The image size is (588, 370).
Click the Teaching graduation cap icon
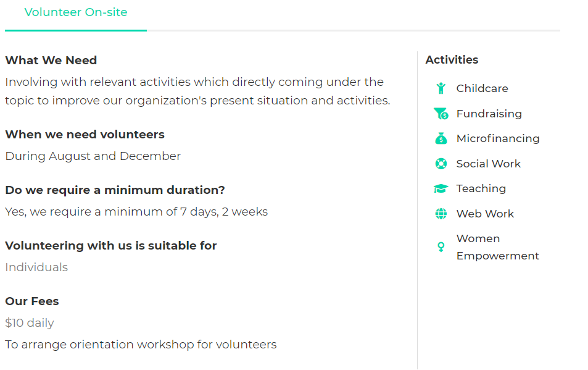(441, 188)
